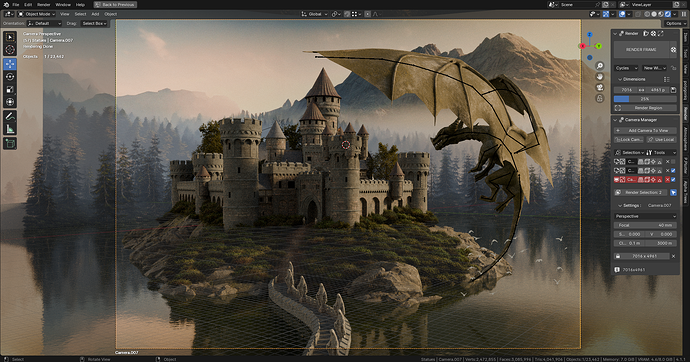This screenshot has height=362, width=690.
Task: Uncheck the red active camera row checkbox
Action: pyautogui.click(x=673, y=179)
